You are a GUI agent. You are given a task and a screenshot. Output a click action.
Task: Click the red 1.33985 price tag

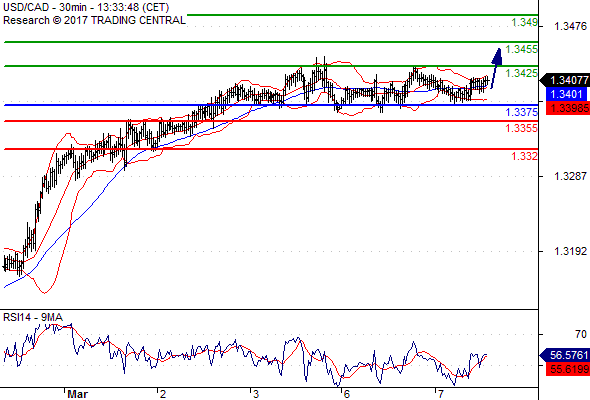(568, 108)
